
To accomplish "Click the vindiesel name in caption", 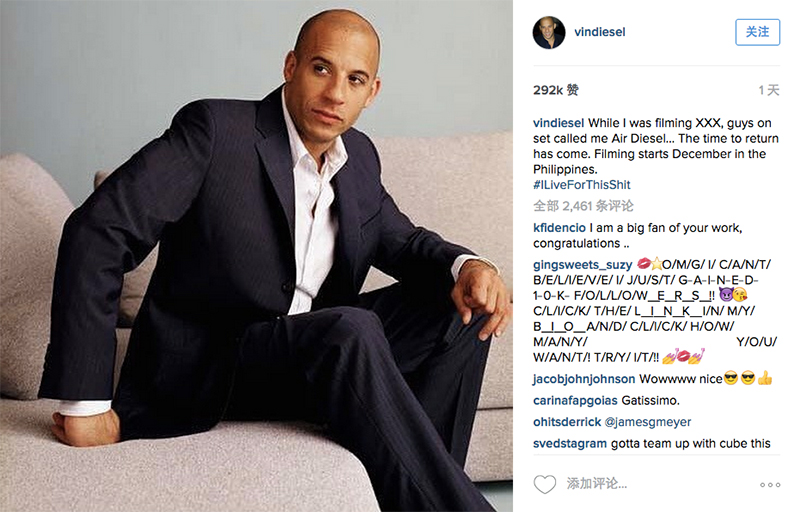I will 559,123.
